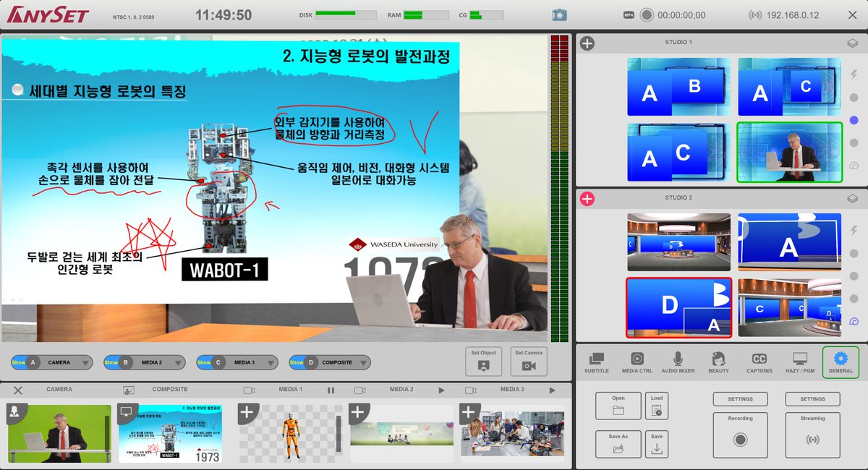Click the Open project button

pyautogui.click(x=618, y=406)
